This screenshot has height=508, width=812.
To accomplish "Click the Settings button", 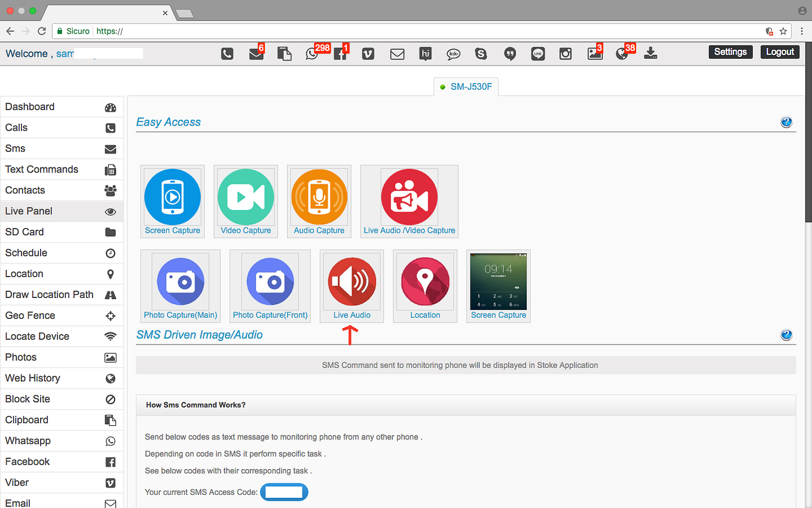I will (730, 51).
